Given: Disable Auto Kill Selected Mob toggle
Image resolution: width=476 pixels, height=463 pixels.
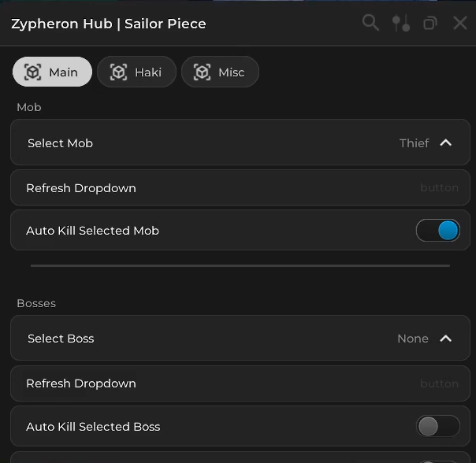Looking at the screenshot, I should [438, 230].
